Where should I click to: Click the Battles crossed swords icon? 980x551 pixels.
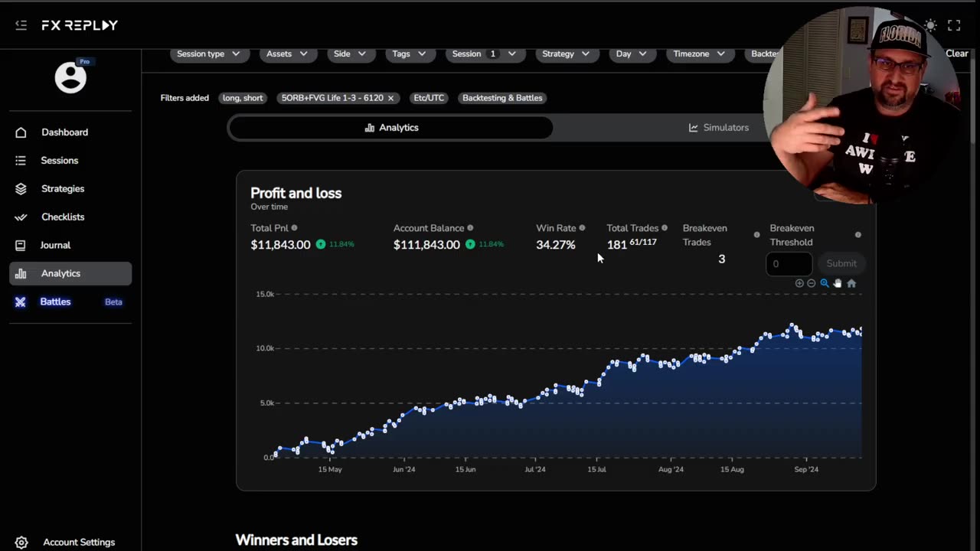tap(21, 302)
